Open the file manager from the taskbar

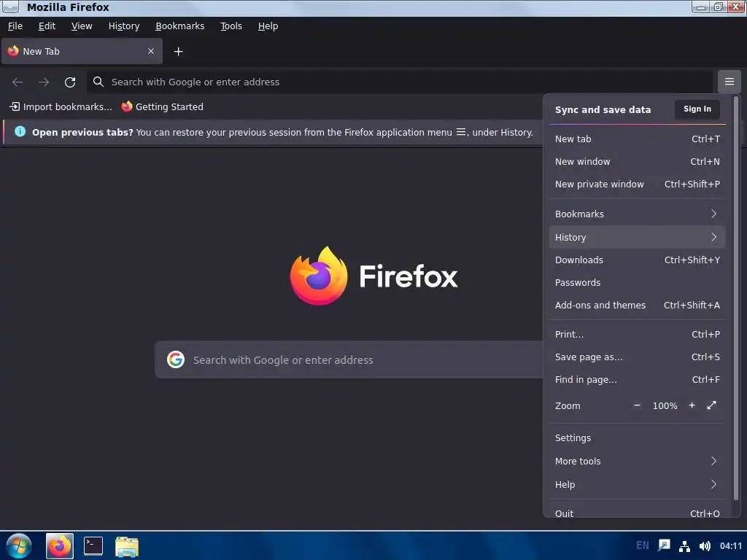click(127, 546)
